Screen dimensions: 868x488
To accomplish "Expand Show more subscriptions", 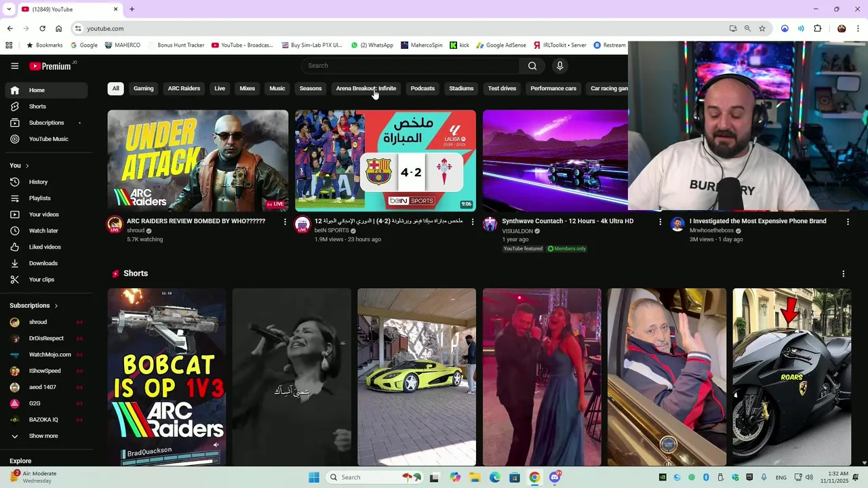I will (x=46, y=436).
